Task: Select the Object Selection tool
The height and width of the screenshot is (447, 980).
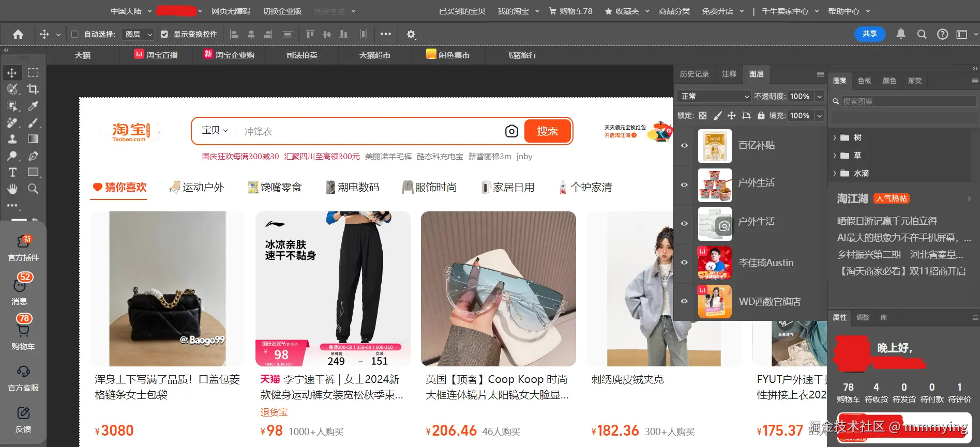Action: pos(12,106)
